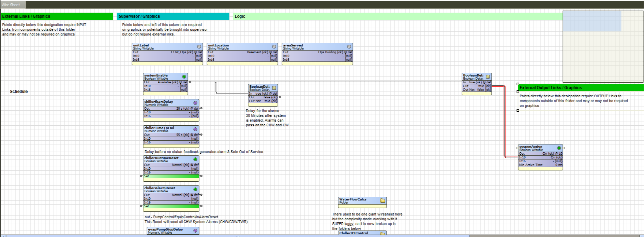
Task: Select the Wire Sheet tab
Action: 11,5
